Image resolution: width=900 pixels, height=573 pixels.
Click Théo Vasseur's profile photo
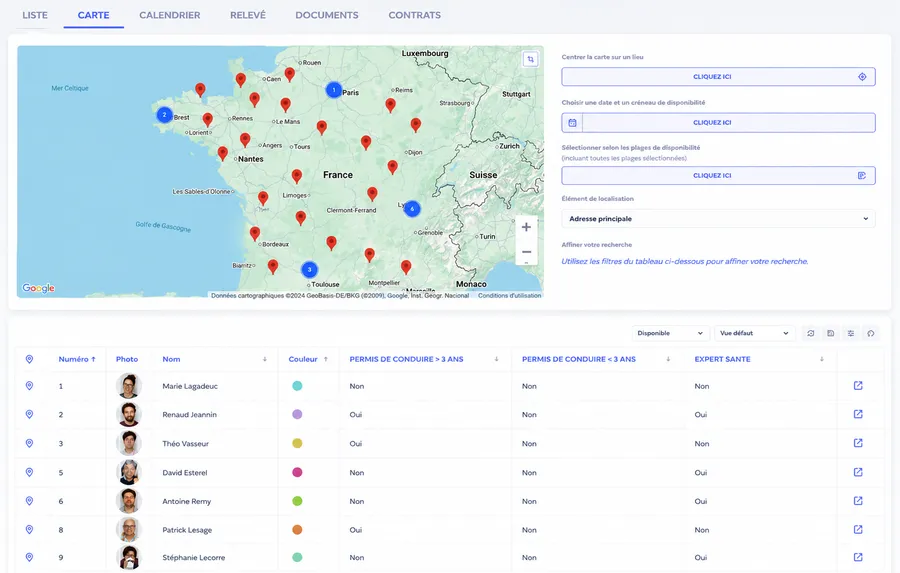[x=129, y=443]
